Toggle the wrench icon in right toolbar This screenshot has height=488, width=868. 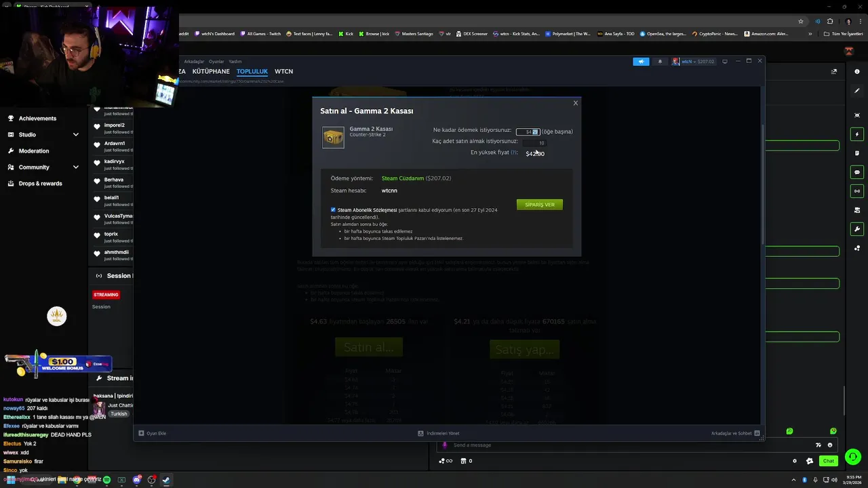coord(857,229)
